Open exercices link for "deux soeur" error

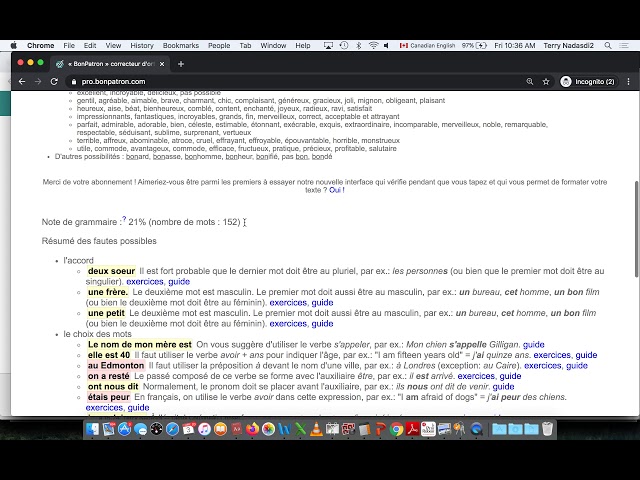pyautogui.click(x=145, y=282)
